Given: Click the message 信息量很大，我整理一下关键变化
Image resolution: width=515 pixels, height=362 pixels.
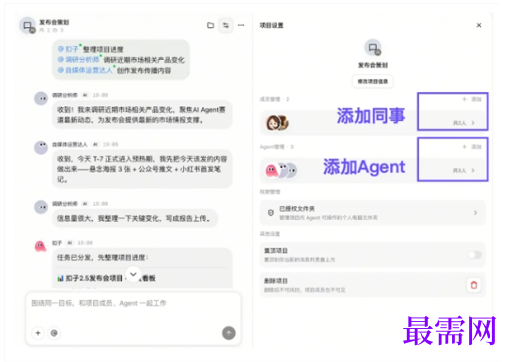Looking at the screenshot, I should point(134,219).
